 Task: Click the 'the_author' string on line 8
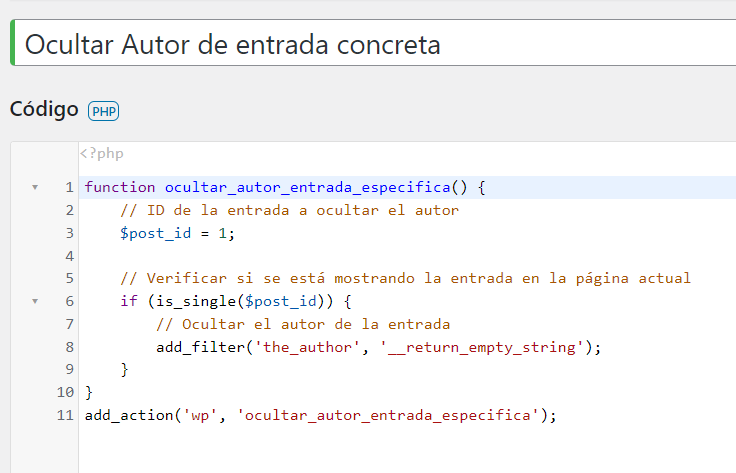click(x=307, y=347)
